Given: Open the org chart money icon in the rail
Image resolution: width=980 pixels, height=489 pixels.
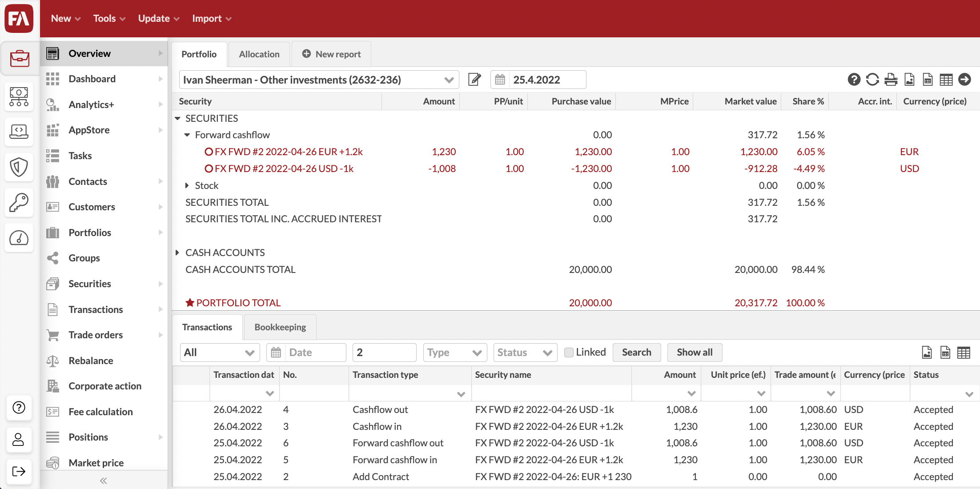Looking at the screenshot, I should pos(19,96).
